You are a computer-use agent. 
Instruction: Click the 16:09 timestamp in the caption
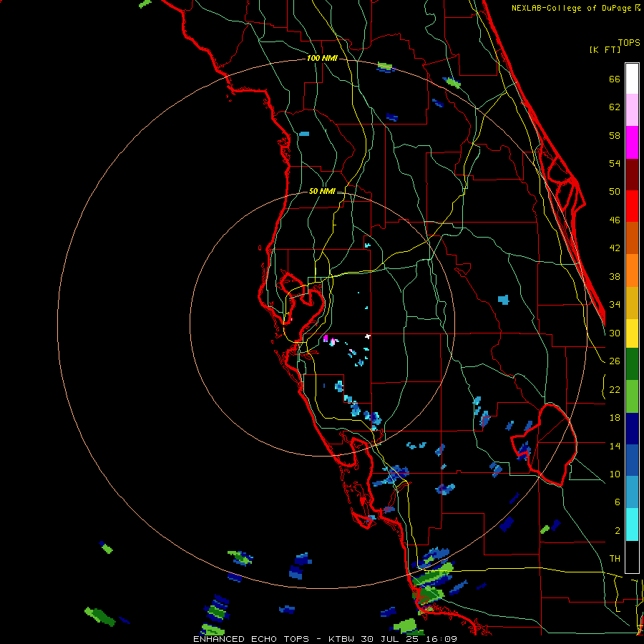441,639
